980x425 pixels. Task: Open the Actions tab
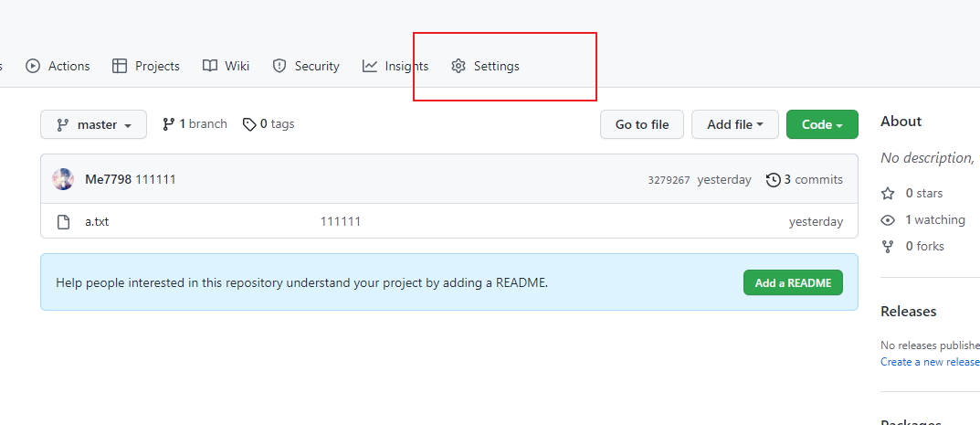58,66
